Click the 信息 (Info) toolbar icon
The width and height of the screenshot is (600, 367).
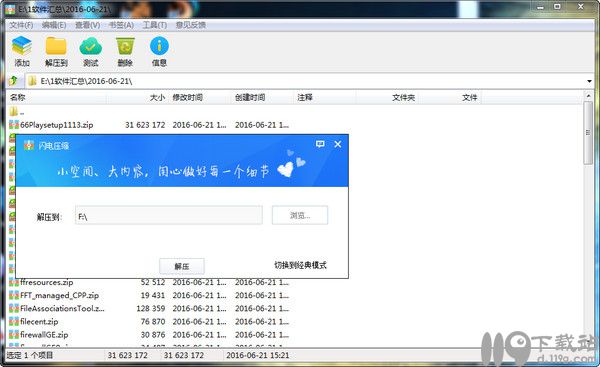pos(159,46)
